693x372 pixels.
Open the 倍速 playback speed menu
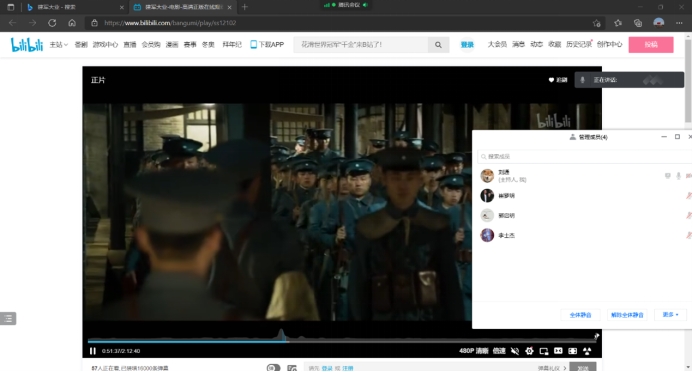[499, 351]
